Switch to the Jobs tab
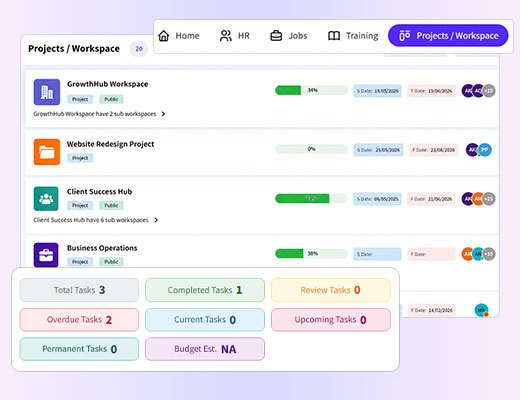Viewport: 520px width, 400px height. [x=289, y=36]
